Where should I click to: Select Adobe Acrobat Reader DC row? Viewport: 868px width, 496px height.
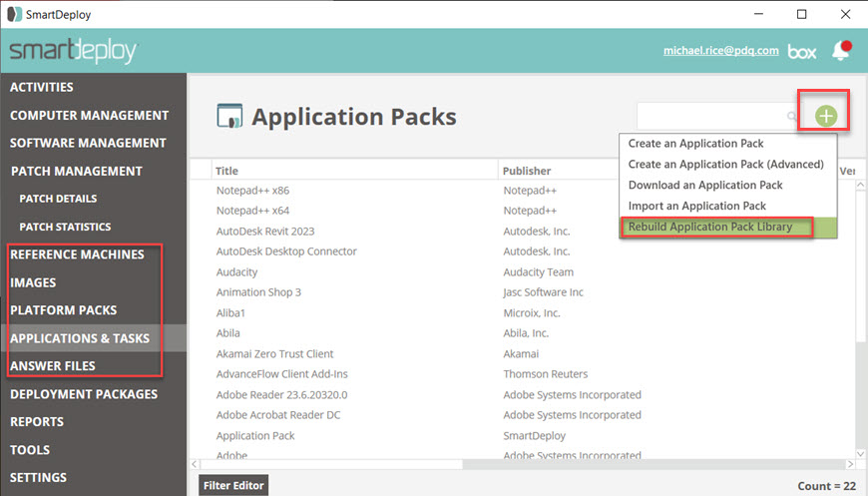pos(278,415)
